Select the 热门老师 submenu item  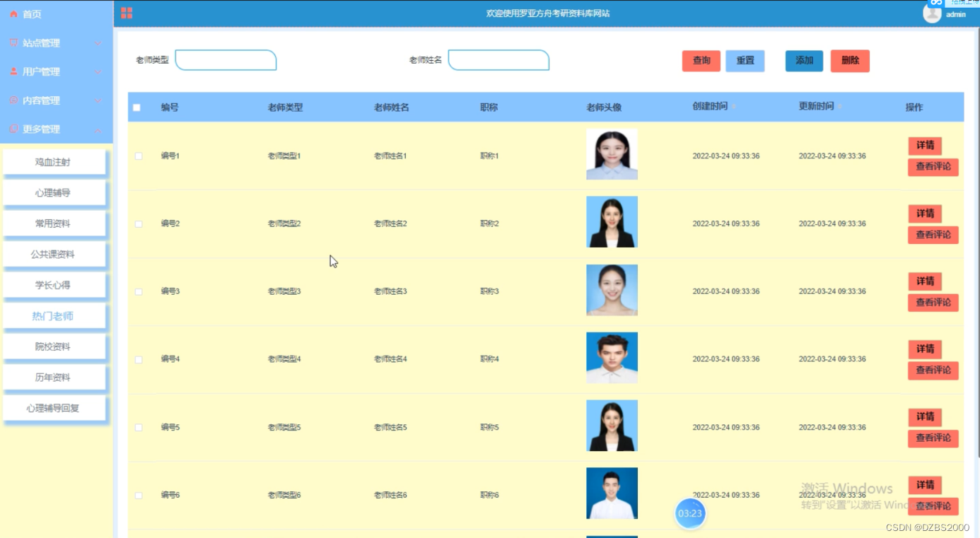tap(54, 316)
